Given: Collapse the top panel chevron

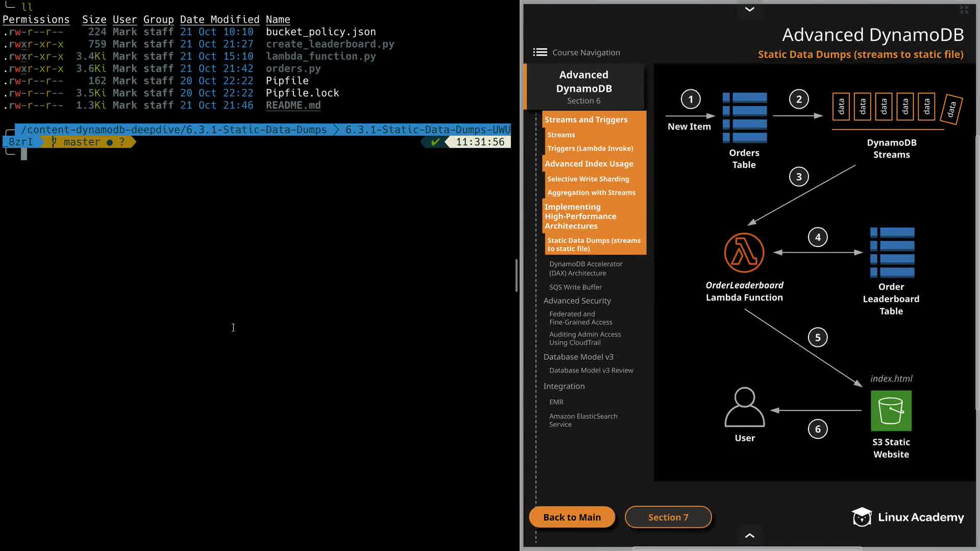Looking at the screenshot, I should (x=749, y=9).
